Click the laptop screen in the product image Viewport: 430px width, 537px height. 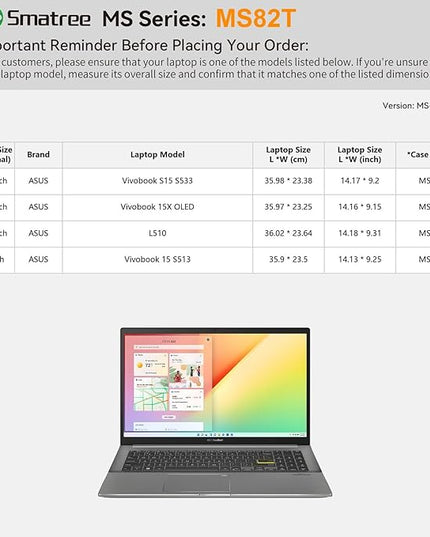click(215, 386)
